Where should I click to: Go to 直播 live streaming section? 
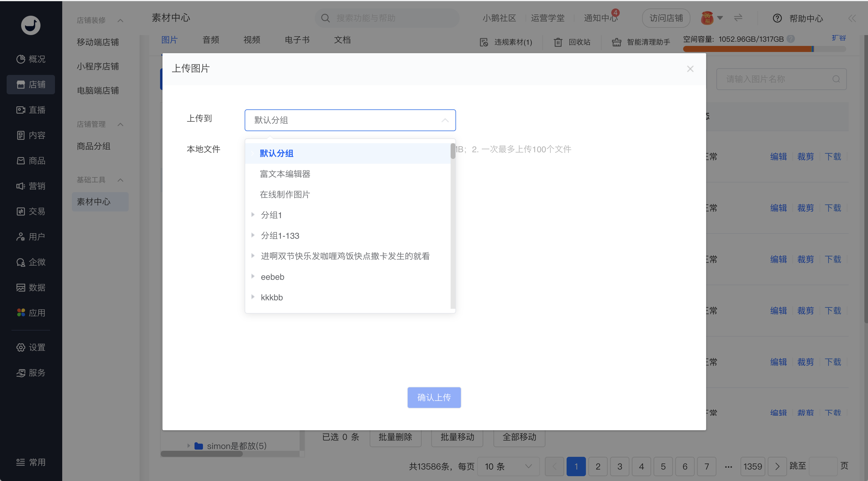(31, 110)
